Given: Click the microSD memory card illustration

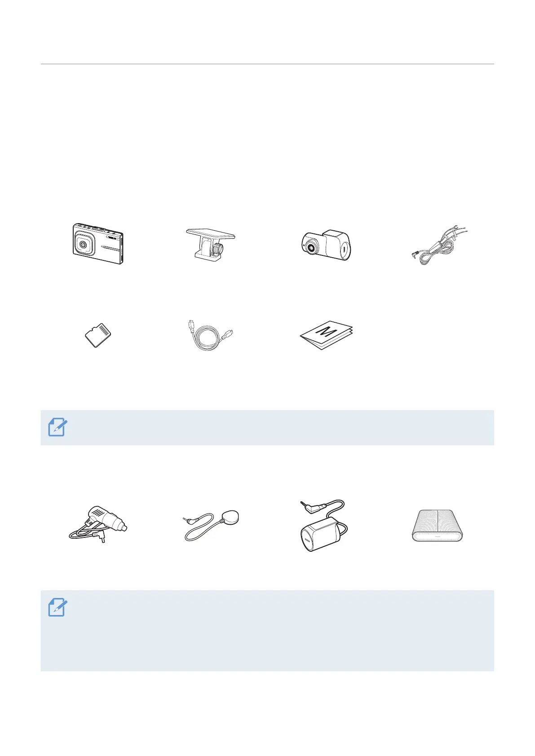Looking at the screenshot, I should [98, 335].
